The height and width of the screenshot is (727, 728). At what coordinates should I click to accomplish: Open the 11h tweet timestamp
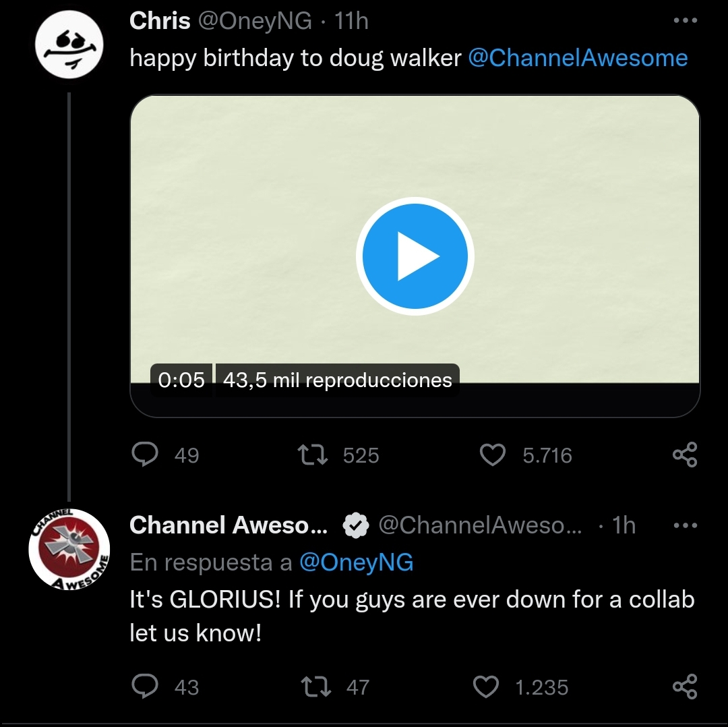pyautogui.click(x=351, y=21)
